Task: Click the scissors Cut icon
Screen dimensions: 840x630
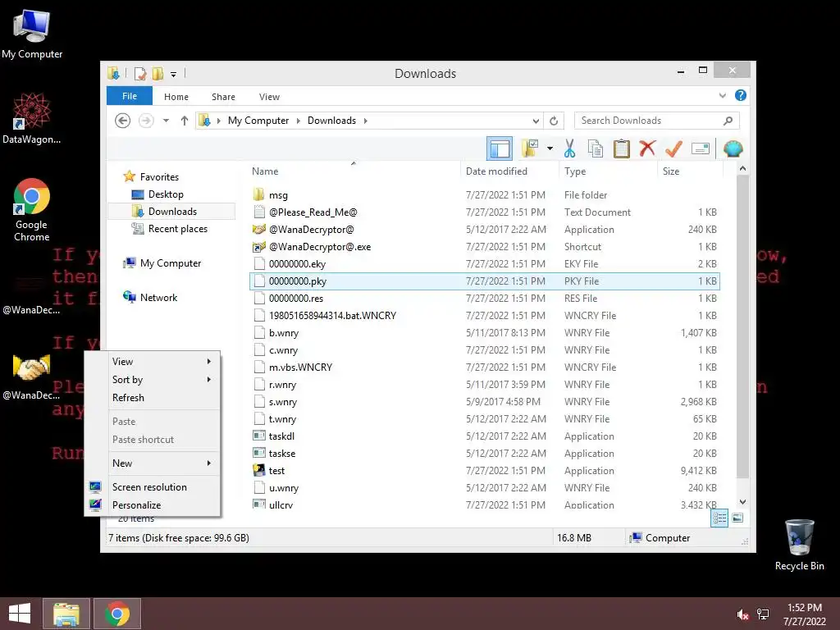Action: (569, 148)
